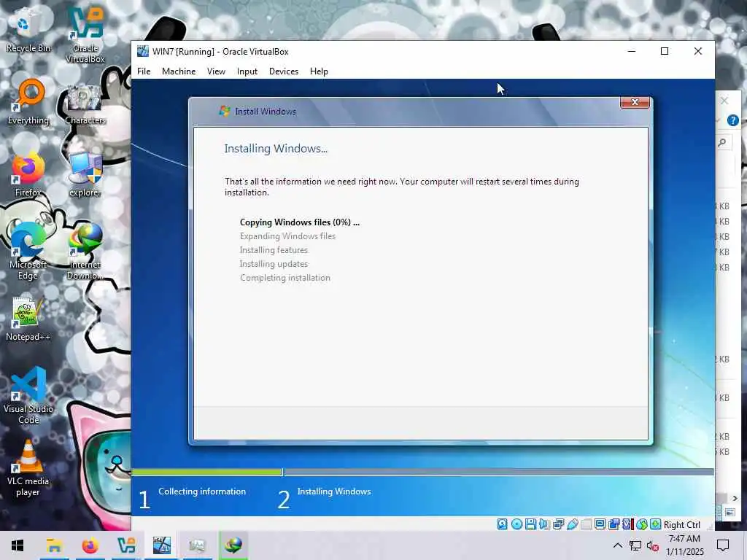
Task: Select the Notepad++ desktop shortcut
Action: [28, 319]
